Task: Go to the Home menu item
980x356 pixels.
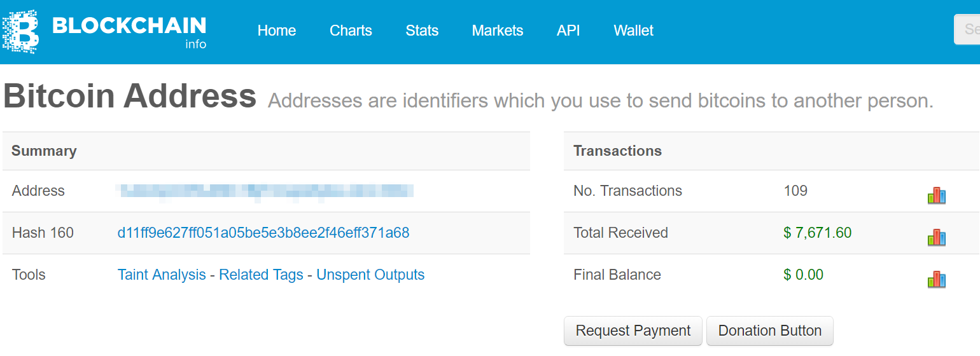Action: click(x=277, y=31)
